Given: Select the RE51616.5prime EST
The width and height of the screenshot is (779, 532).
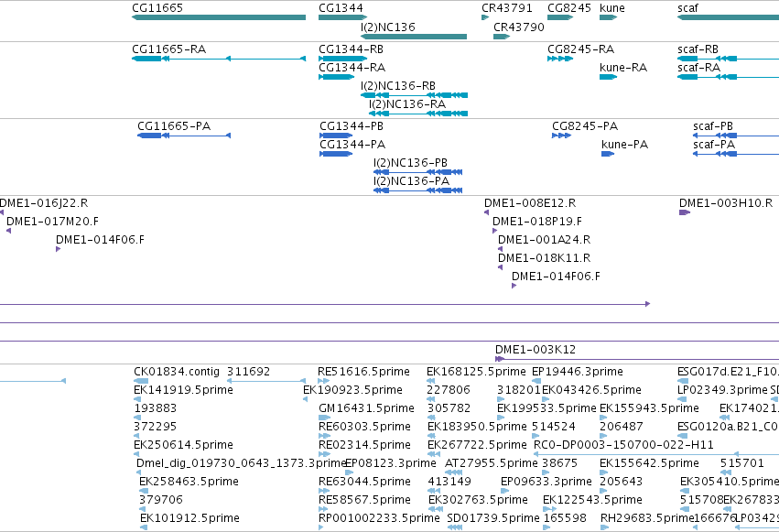Looking at the screenshot, I should (x=323, y=381).
